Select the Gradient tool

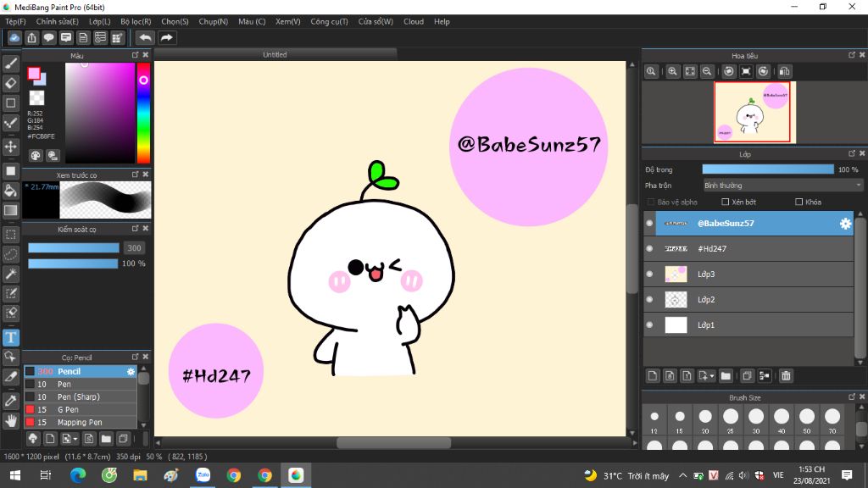10,210
